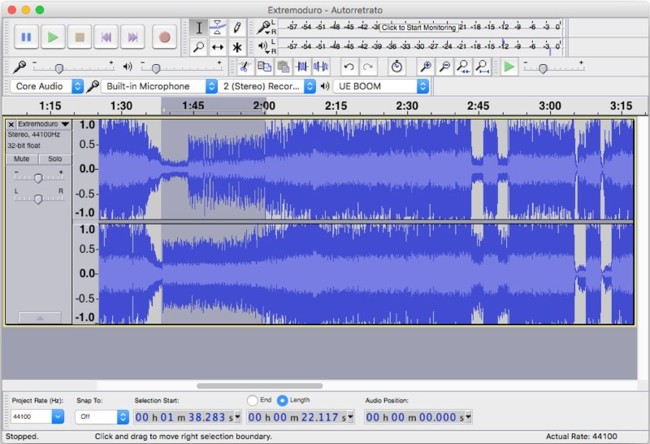Zoom out on the waveform

pos(444,67)
